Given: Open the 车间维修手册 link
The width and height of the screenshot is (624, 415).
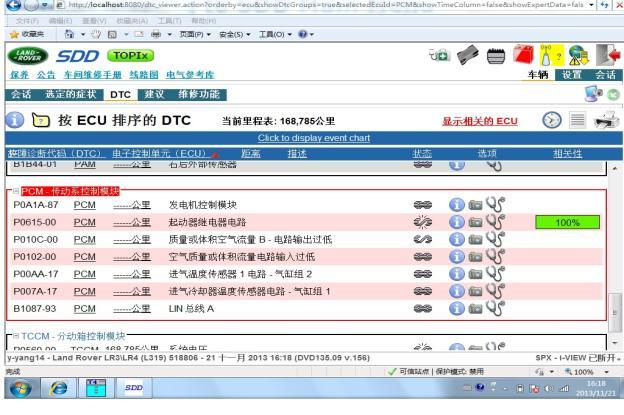Looking at the screenshot, I should coord(92,75).
